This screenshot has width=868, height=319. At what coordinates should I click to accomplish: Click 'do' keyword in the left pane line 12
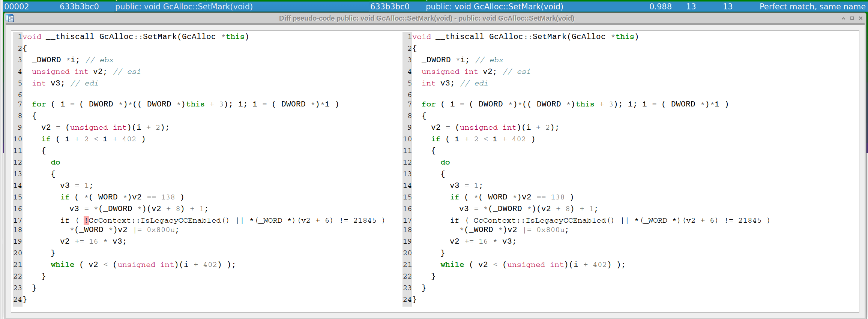[x=56, y=162]
